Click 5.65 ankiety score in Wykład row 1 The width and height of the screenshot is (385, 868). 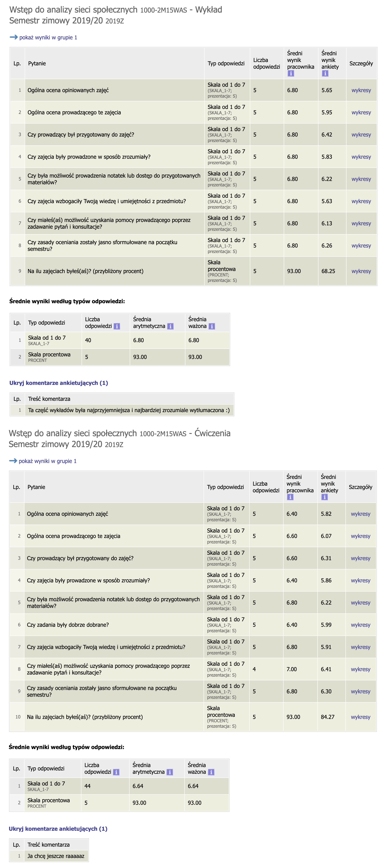tap(326, 90)
